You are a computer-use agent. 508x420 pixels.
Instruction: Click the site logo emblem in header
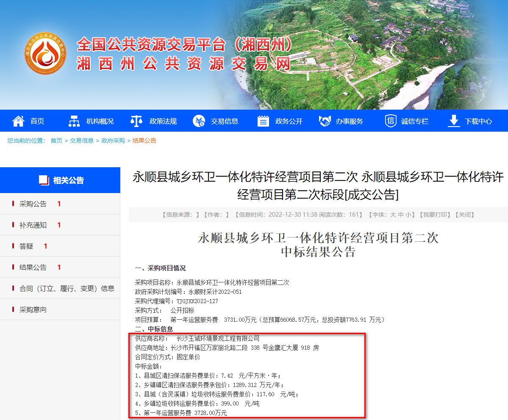[x=45, y=53]
